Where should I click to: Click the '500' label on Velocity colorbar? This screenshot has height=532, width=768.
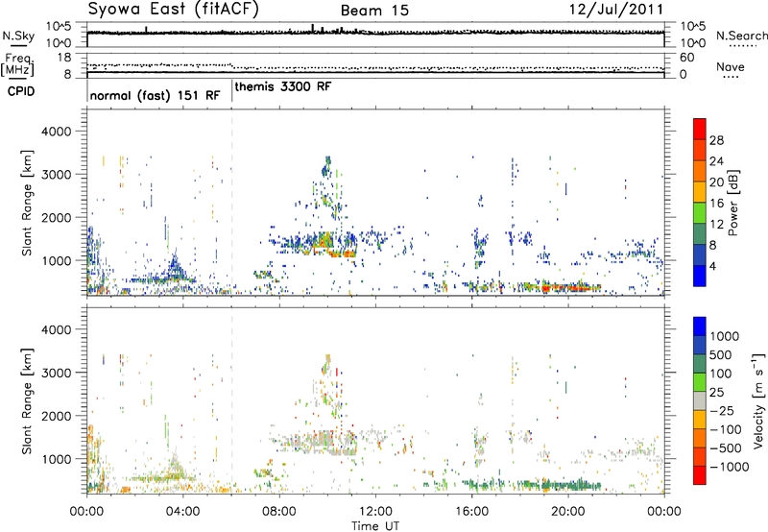[722, 355]
